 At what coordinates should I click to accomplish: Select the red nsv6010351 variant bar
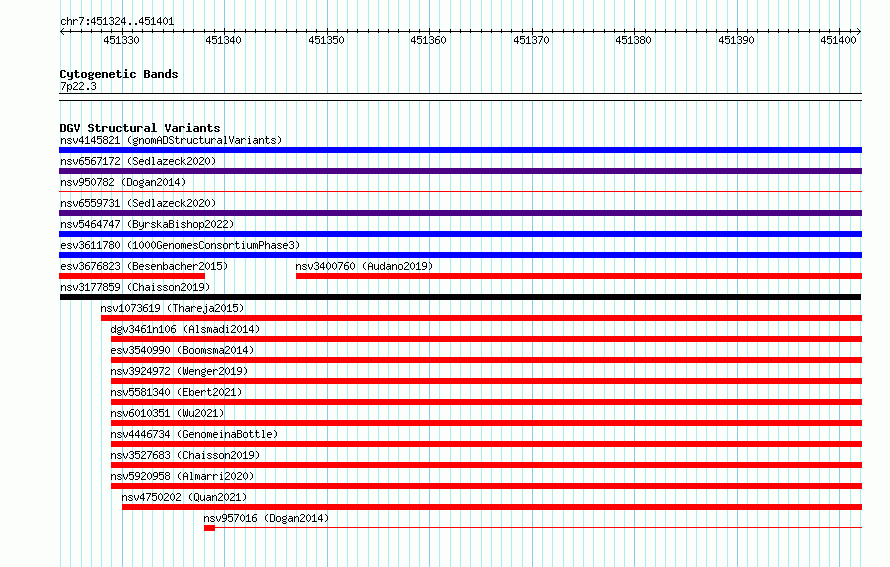tap(486, 423)
